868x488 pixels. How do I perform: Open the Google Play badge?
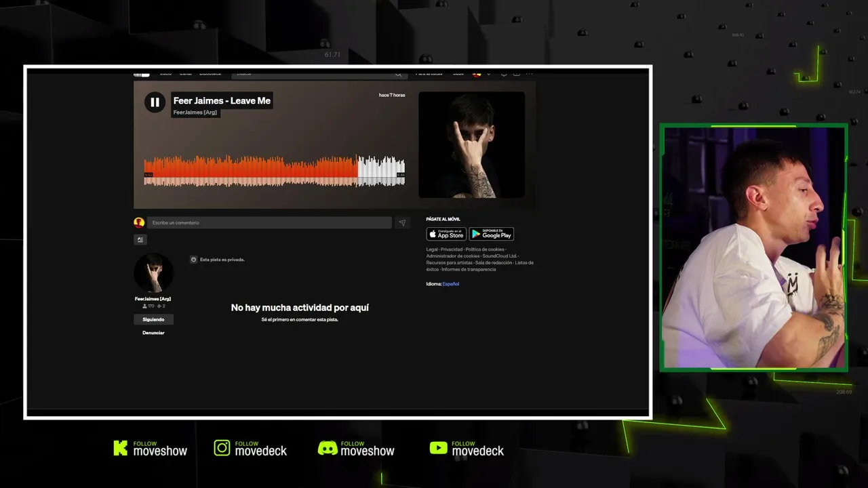pos(492,234)
